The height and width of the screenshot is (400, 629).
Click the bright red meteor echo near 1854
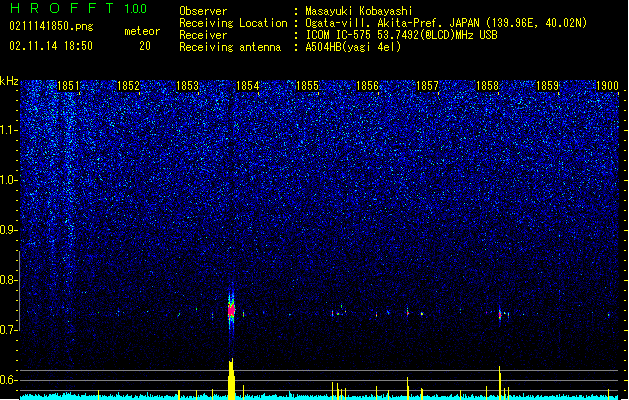point(231,310)
